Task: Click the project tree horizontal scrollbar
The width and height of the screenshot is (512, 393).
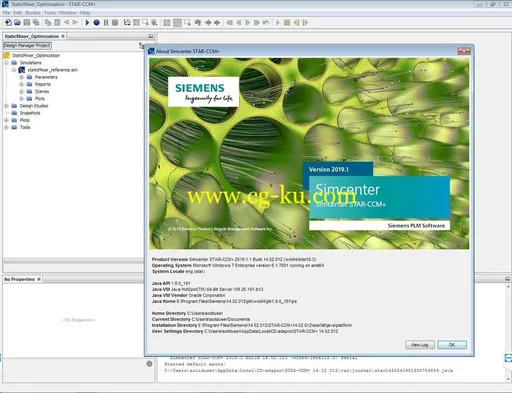Action: (73, 262)
